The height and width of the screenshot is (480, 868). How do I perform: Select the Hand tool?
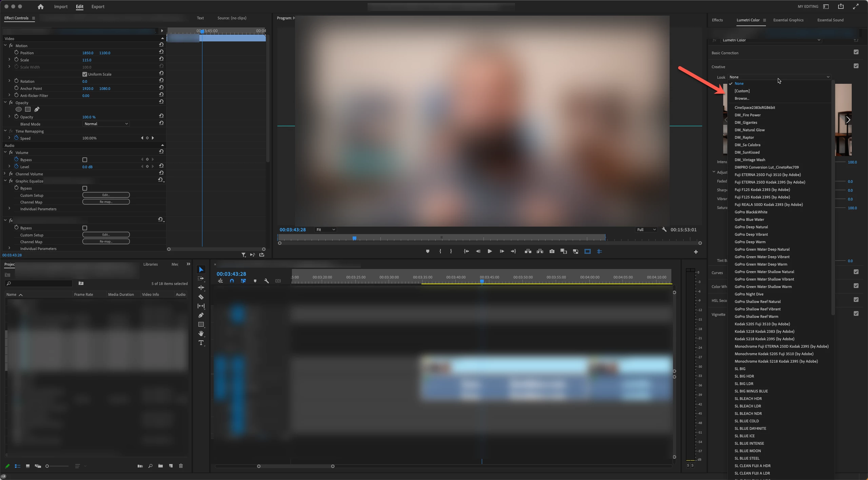tap(201, 334)
